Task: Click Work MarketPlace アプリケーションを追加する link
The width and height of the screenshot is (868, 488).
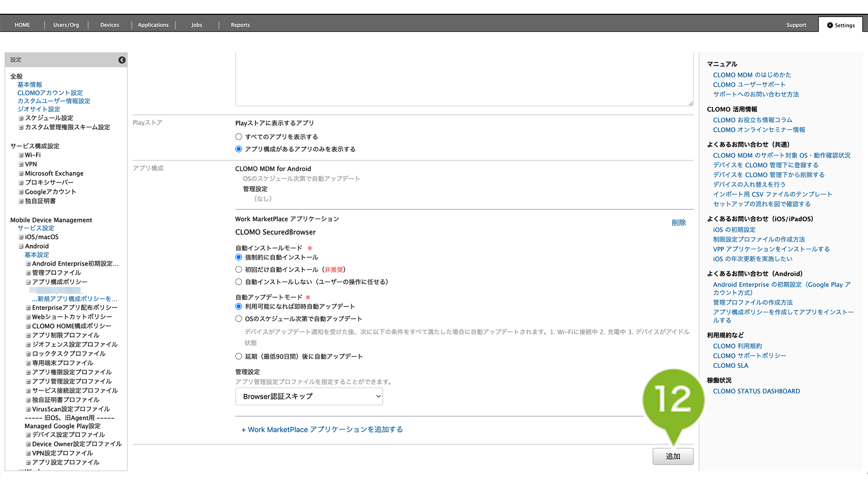Action: coord(322,429)
